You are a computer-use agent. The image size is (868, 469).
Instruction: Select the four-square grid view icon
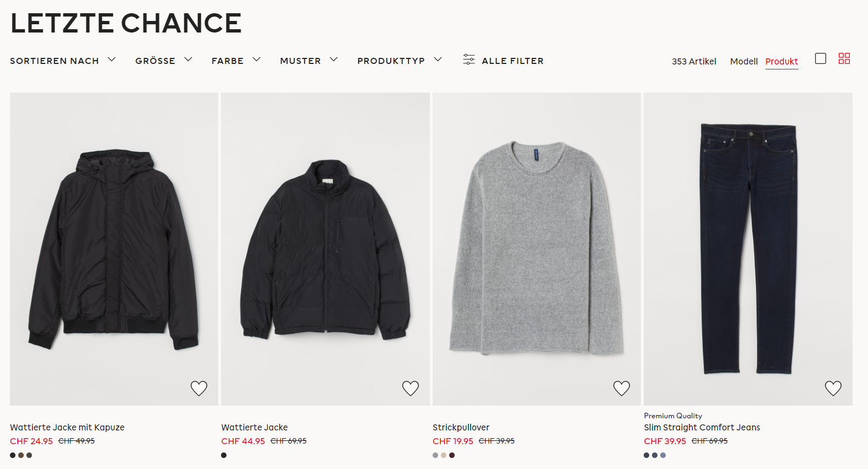click(844, 58)
